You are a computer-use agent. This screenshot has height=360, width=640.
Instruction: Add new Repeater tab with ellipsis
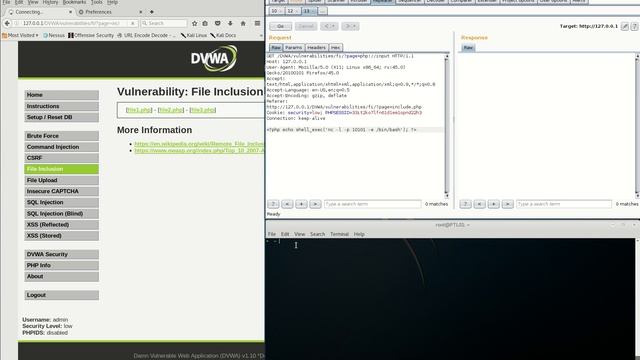point(322,11)
